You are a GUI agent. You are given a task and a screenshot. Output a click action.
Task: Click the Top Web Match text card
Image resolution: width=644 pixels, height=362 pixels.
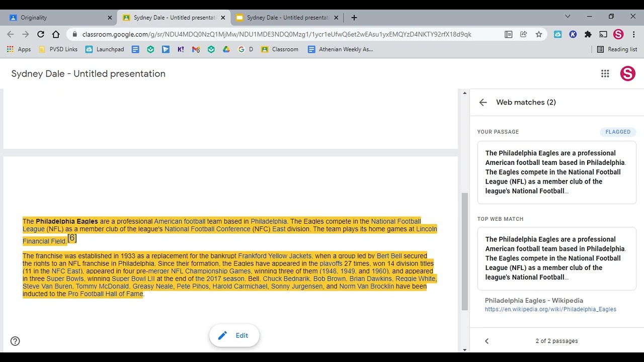pyautogui.click(x=556, y=258)
